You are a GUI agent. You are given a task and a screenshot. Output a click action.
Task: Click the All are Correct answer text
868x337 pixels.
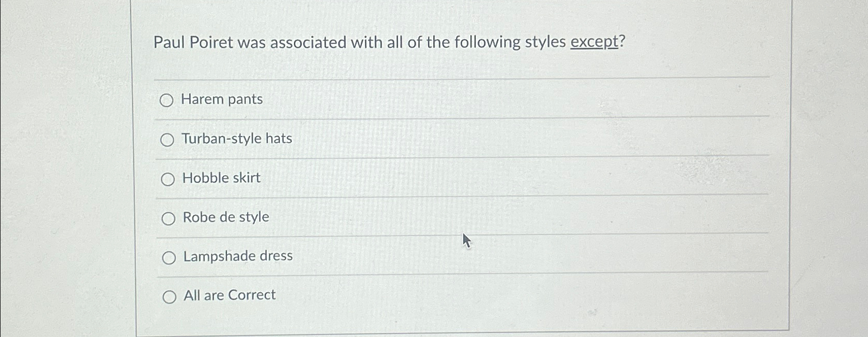click(x=229, y=295)
